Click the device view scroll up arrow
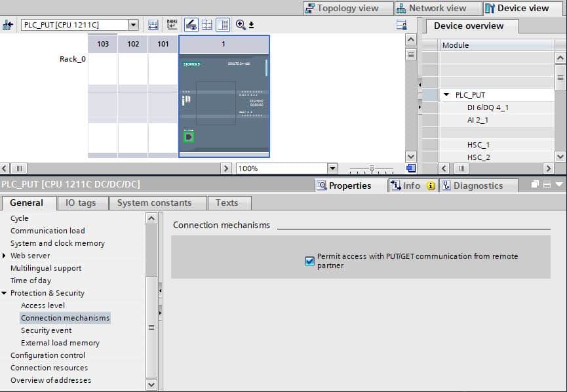 411,39
